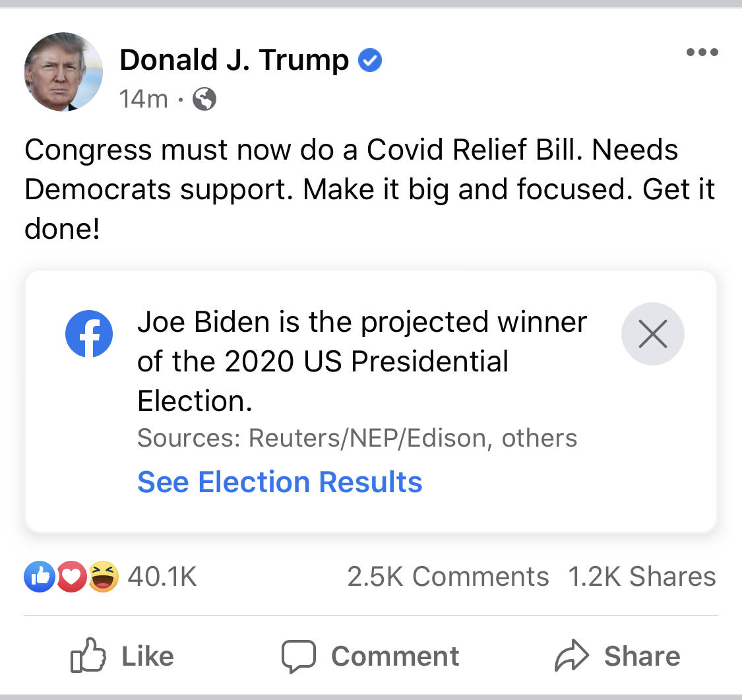Open the Donald J. Trump profile picture

63,72
